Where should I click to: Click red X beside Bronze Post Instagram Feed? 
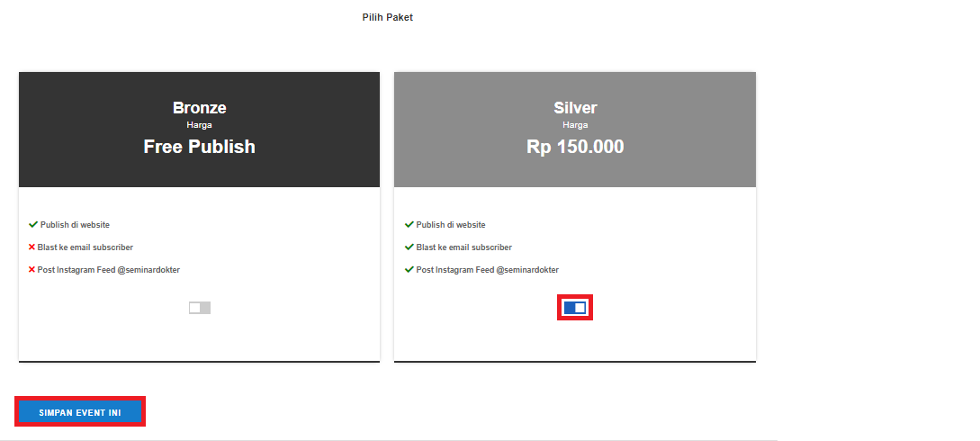point(31,269)
